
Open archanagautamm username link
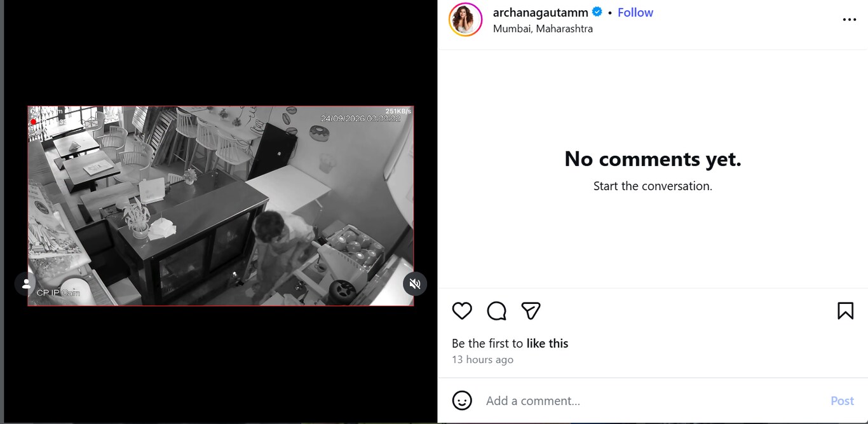(x=541, y=12)
